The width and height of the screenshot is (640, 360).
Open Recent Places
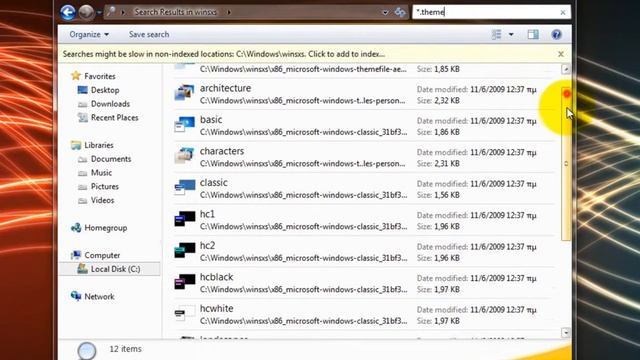114,118
